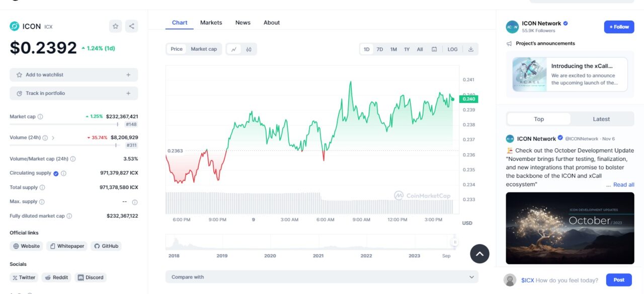Switch to line chart view icon
644x294 pixels.
234,49
